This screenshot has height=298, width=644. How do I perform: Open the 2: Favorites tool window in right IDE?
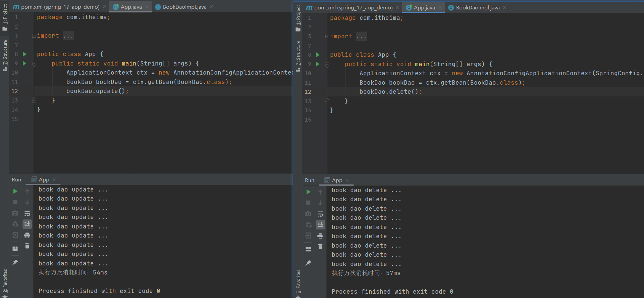tap(298, 284)
